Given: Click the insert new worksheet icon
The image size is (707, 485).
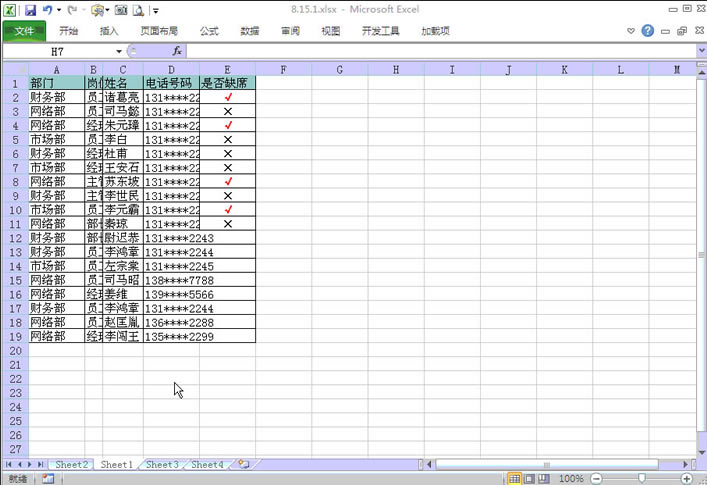Looking at the screenshot, I should click(x=244, y=464).
